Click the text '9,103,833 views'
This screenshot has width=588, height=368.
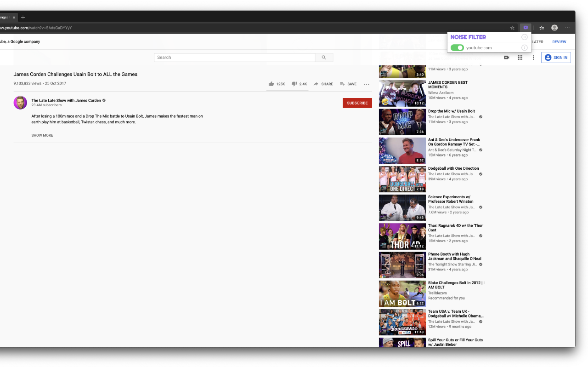(28, 83)
